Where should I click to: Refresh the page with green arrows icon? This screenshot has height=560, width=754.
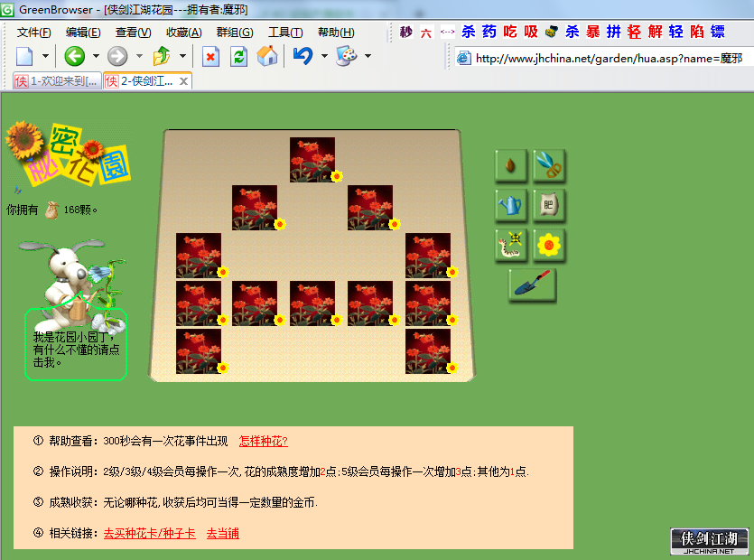pyautogui.click(x=239, y=57)
